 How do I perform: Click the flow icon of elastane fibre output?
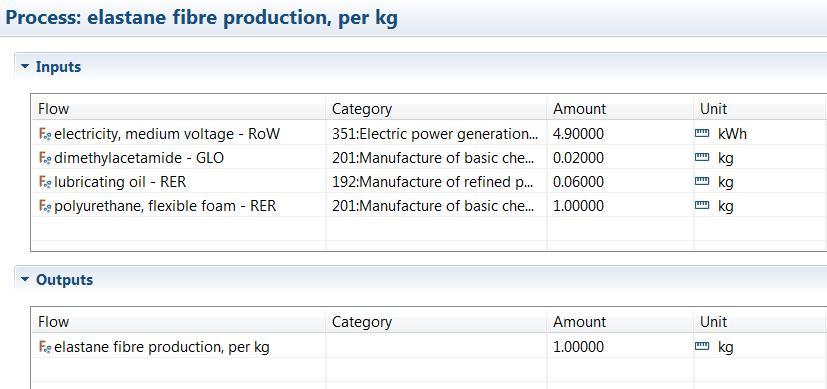[x=45, y=347]
